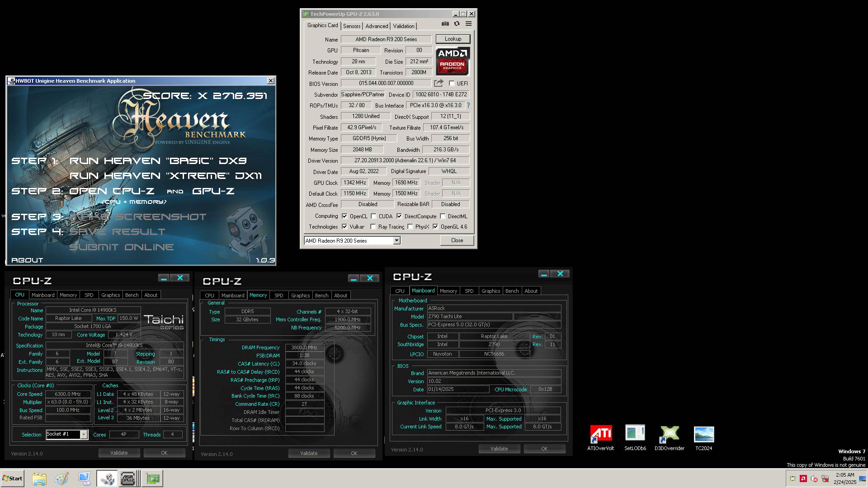
Task: Click the GPU-Z refresh icon
Action: point(457,24)
